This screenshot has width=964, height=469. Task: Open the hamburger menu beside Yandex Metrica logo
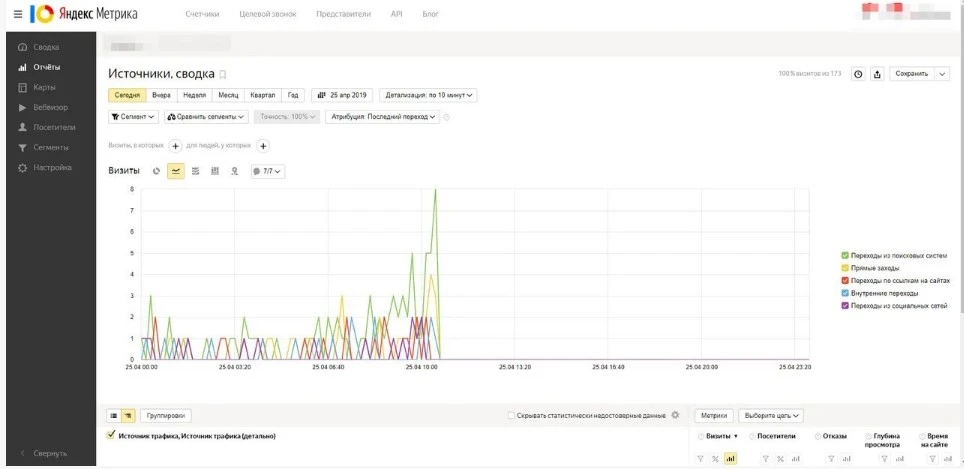(17, 14)
